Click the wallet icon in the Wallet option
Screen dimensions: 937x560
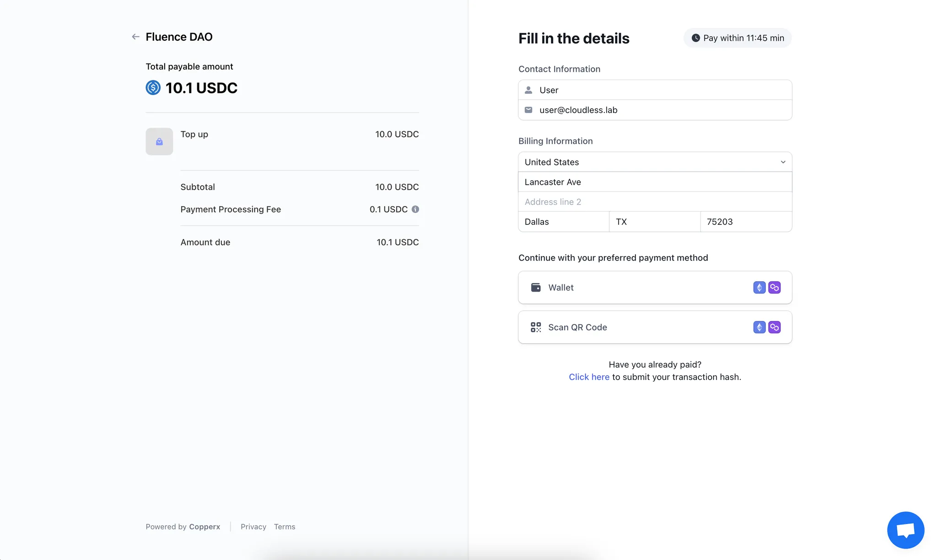[x=535, y=288]
